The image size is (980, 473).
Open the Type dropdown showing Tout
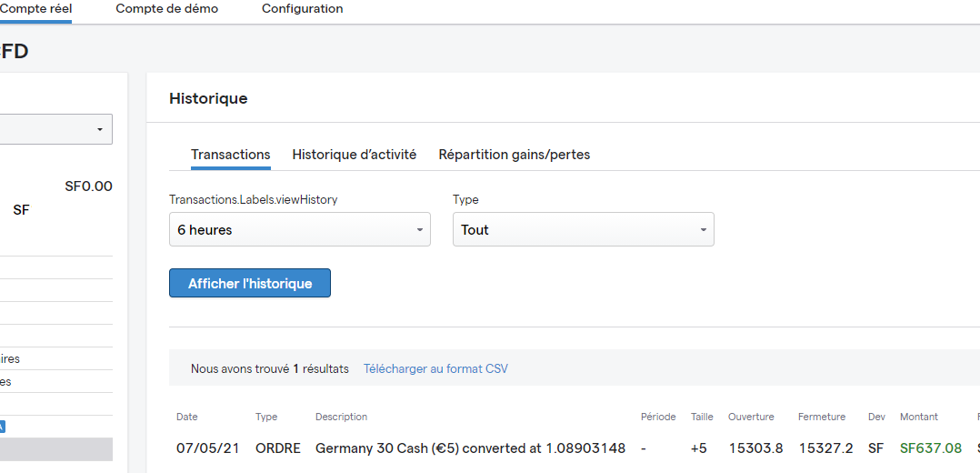click(x=583, y=230)
